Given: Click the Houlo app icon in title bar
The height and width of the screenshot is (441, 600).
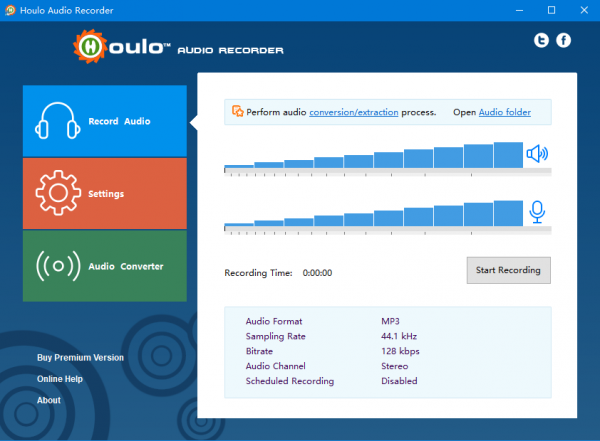Looking at the screenshot, I should (x=10, y=10).
